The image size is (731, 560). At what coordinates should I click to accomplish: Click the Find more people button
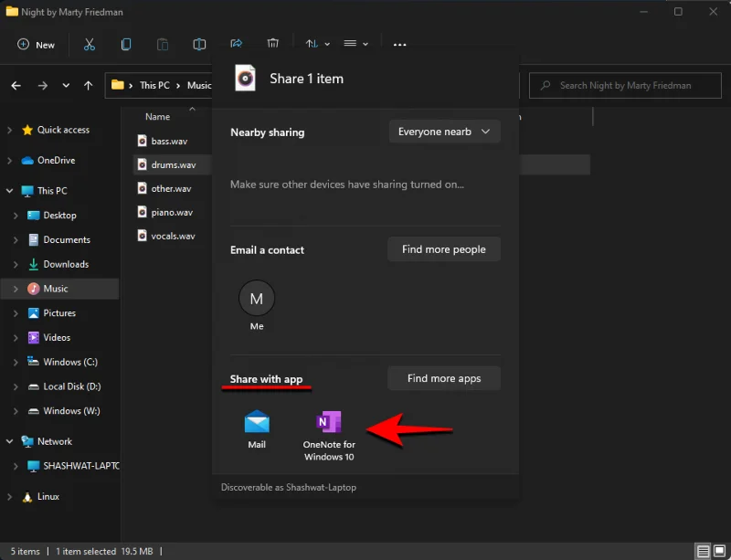click(444, 248)
